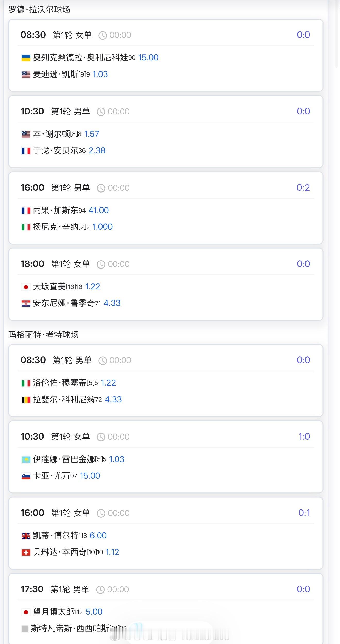Open player 扬尼克·辛纳 name link
This screenshot has height=644, width=340.
55,227
